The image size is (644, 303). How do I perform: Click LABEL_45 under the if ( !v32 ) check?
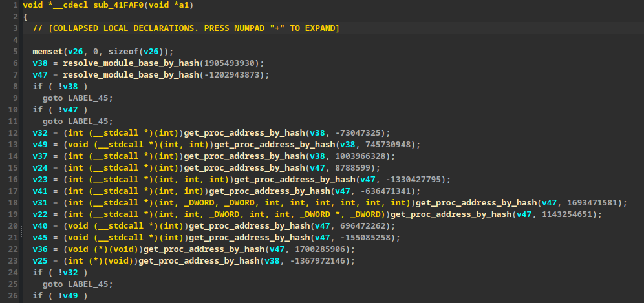[88, 284]
